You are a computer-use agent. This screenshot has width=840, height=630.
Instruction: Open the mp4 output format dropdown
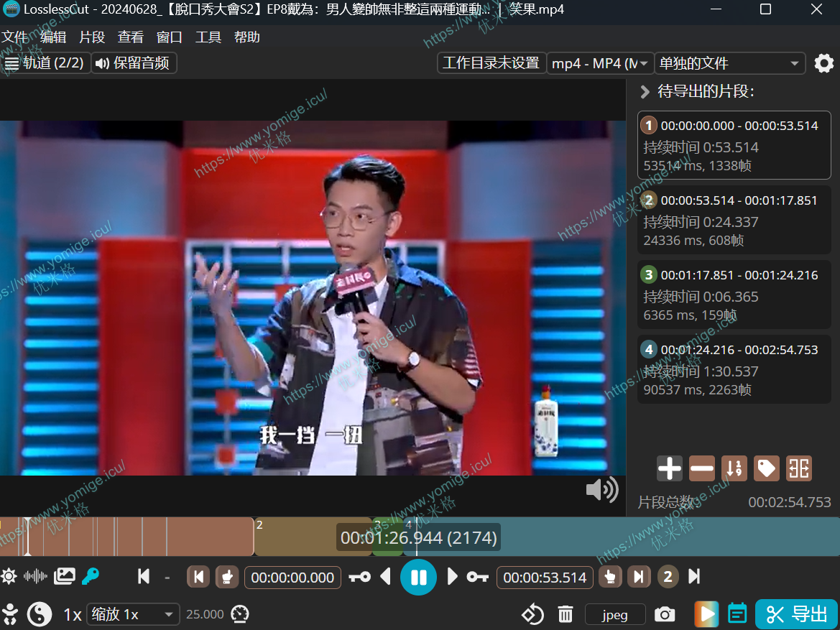click(x=600, y=63)
